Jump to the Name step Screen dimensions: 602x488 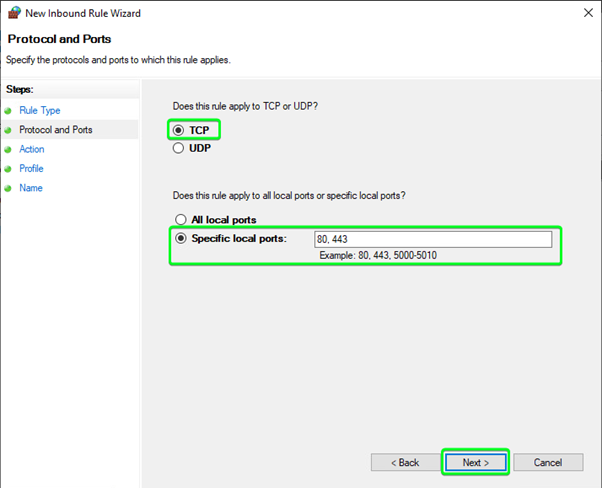[x=31, y=188]
